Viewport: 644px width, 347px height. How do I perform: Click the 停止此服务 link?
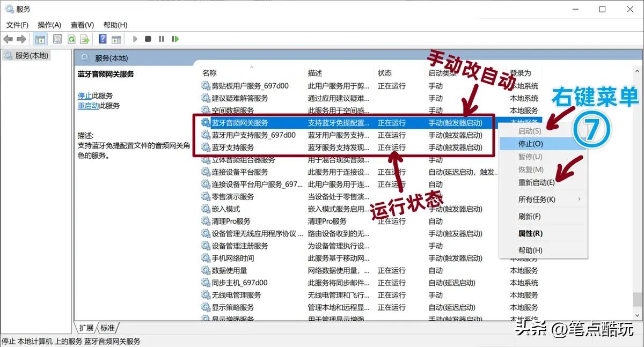pyautogui.click(x=84, y=95)
